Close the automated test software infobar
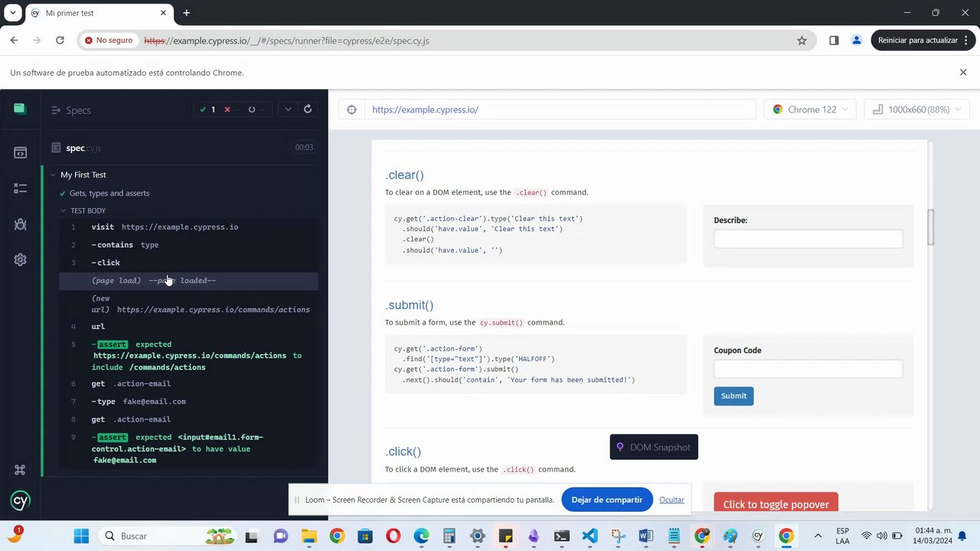Image resolution: width=980 pixels, height=551 pixels. coord(963,73)
